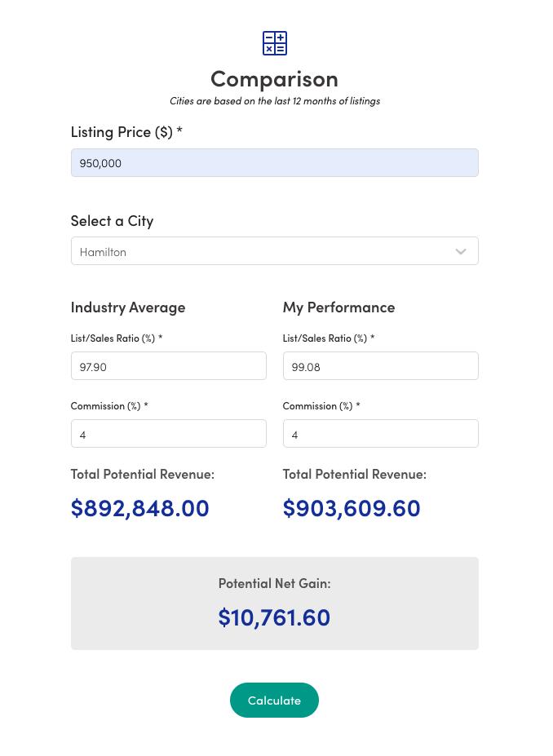Click Industry Average List/Sales Ratio field
Image resolution: width=553 pixels, height=756 pixels.
point(168,366)
